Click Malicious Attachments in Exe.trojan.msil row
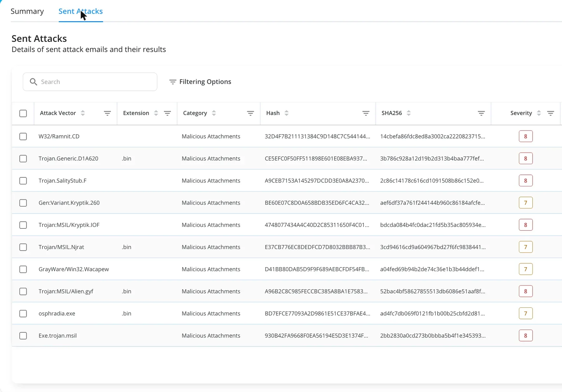 point(211,336)
